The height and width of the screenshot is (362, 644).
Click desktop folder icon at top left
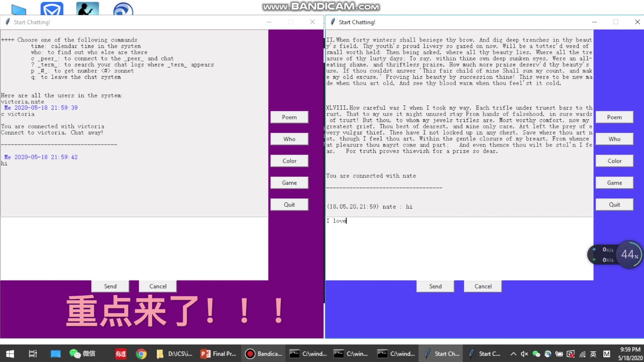(19, 9)
